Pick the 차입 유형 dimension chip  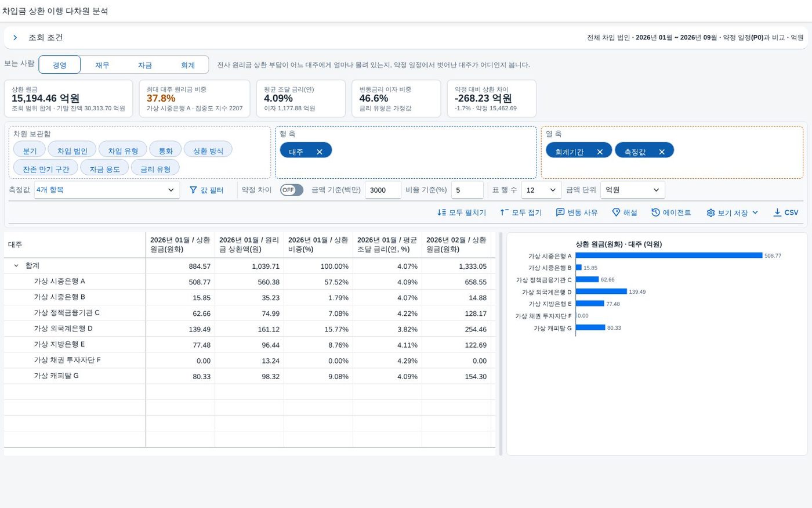[123, 150]
